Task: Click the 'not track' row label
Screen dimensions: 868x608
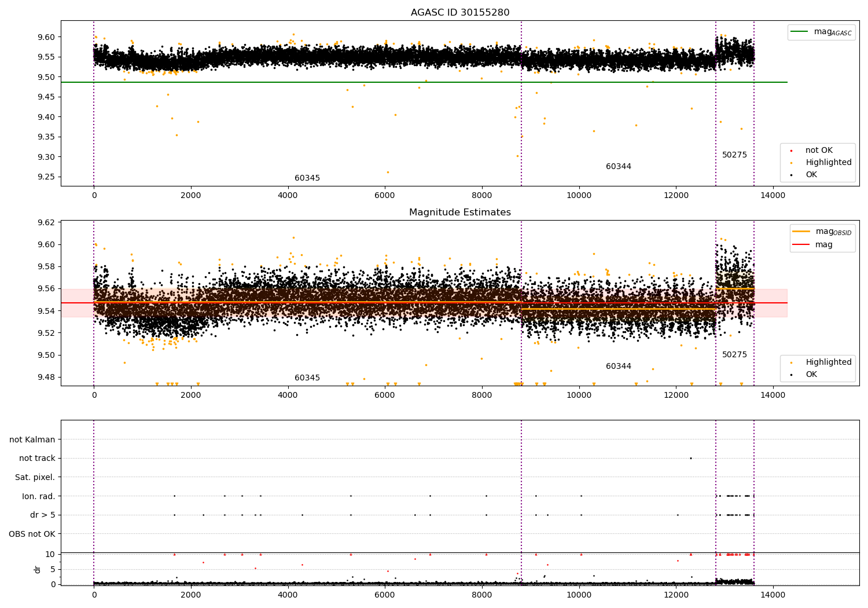Action: [x=37, y=459]
